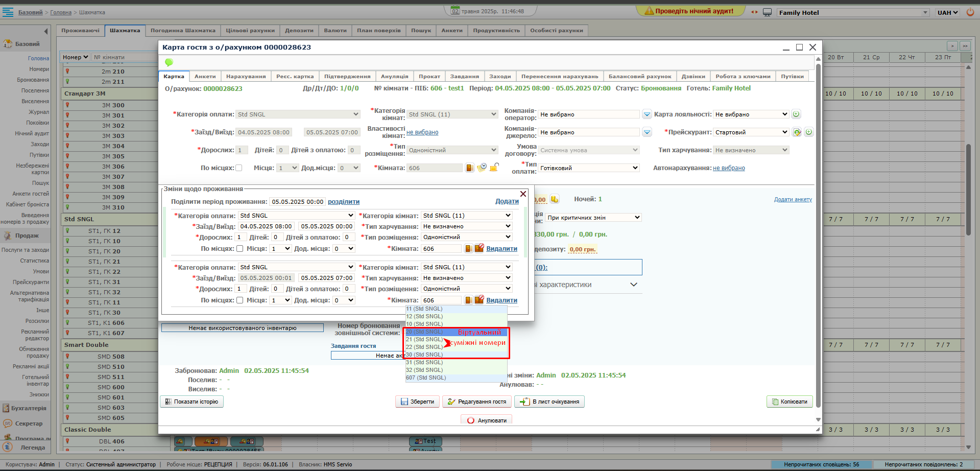Click the room clock schedule icon
Screen dimensions: 980x471
point(482,168)
